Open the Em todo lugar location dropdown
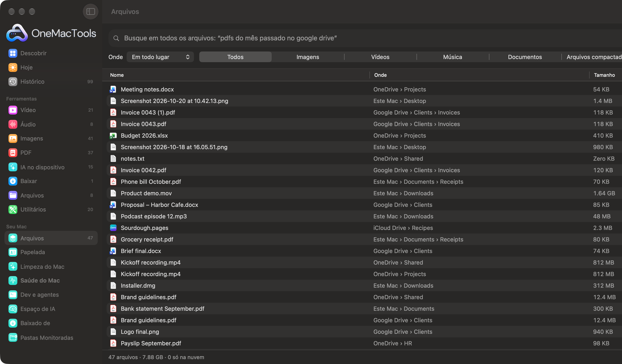The width and height of the screenshot is (622, 364). pos(160,57)
